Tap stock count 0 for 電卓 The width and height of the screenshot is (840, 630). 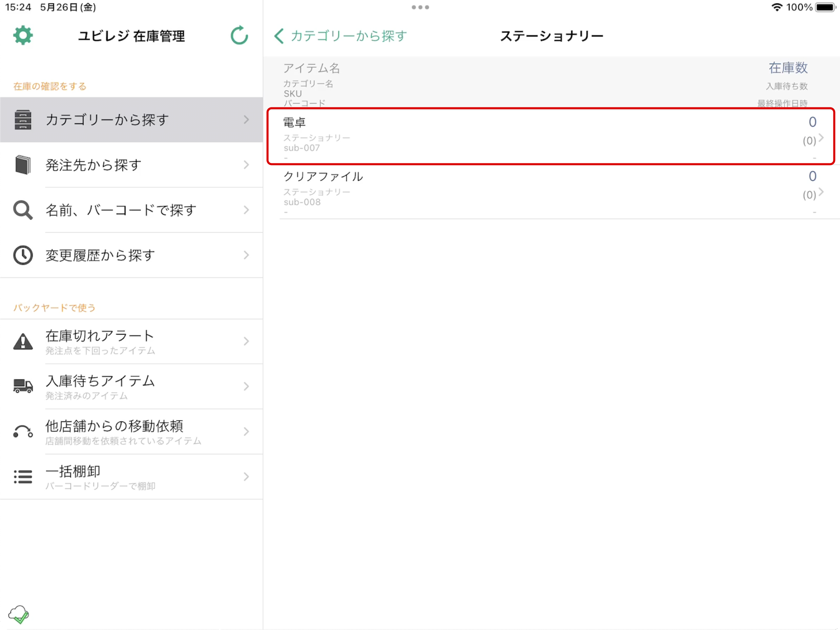[812, 122]
